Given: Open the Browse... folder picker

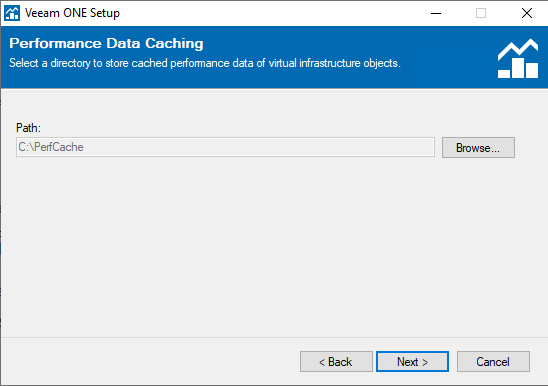Looking at the screenshot, I should tap(478, 148).
